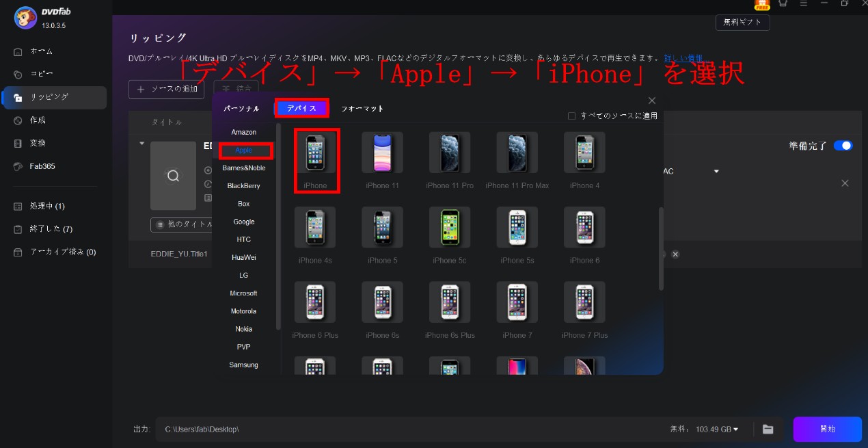Click the magnifier preview thumbnail

173,176
